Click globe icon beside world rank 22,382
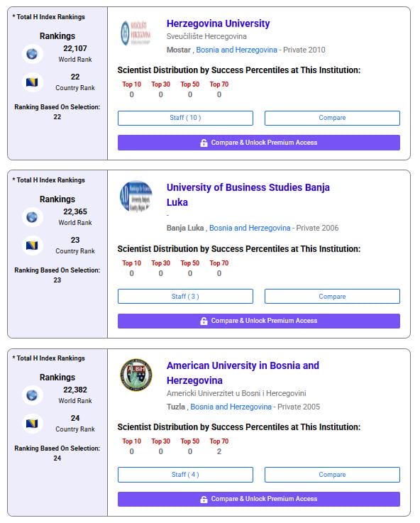420x523 pixels. coord(33,395)
